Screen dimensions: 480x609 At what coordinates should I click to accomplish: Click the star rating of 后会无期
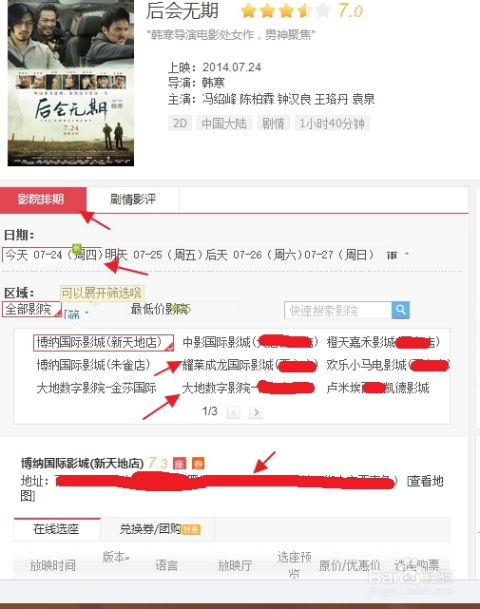285,11
